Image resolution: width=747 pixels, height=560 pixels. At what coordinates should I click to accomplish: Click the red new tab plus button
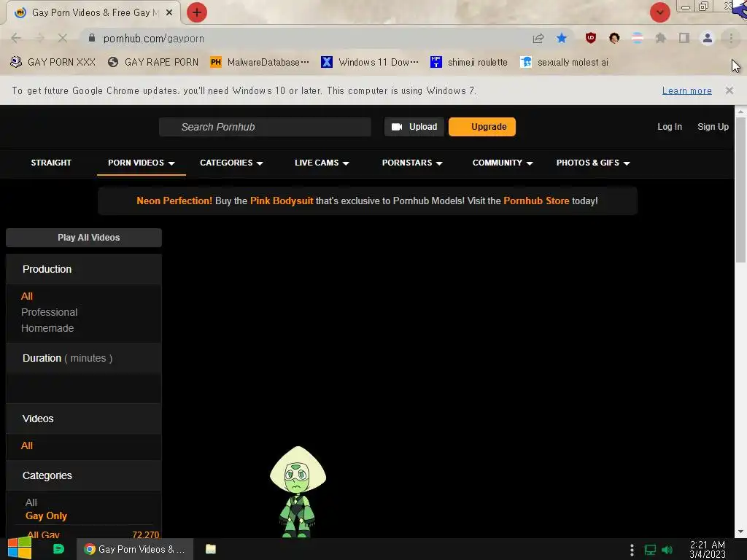click(x=197, y=12)
